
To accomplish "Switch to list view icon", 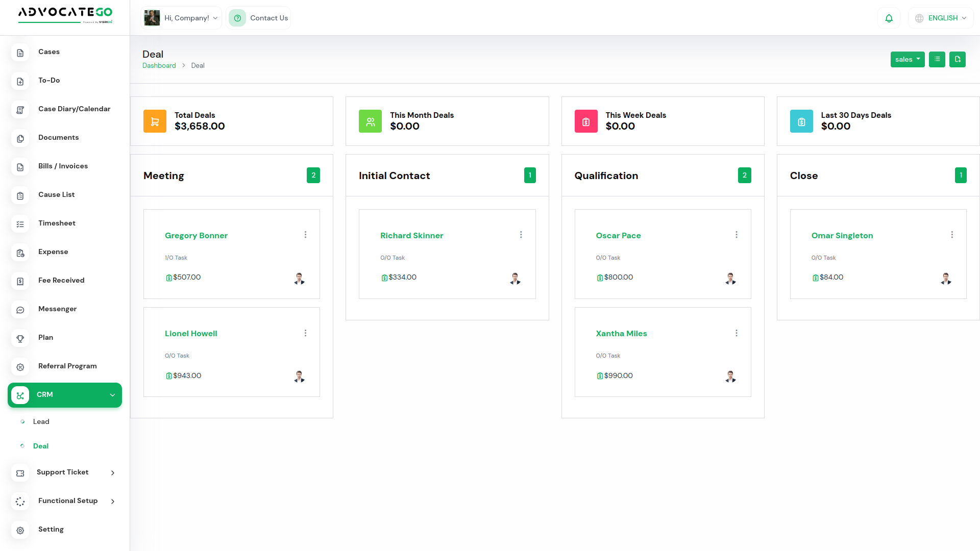I will 937,59.
